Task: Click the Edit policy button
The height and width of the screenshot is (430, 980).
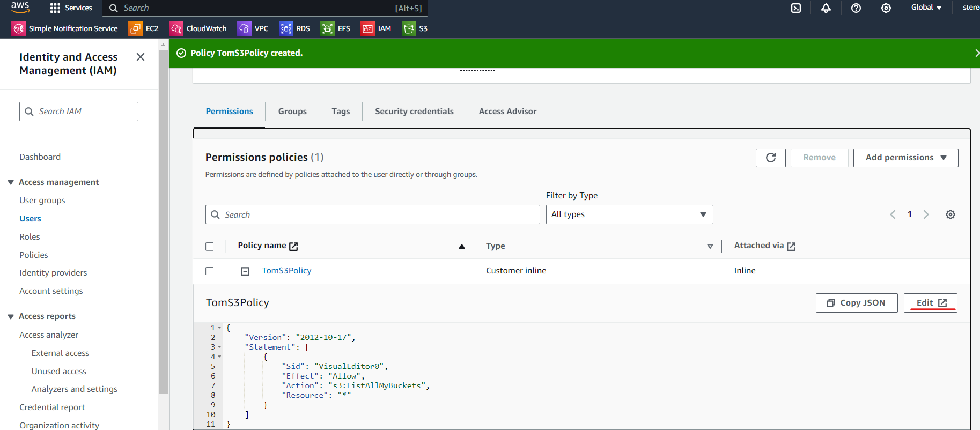Action: click(931, 303)
